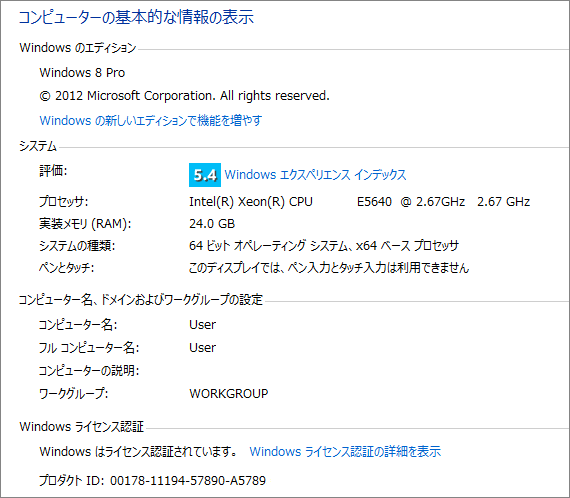Select the WORKGROUP value

pos(229,394)
